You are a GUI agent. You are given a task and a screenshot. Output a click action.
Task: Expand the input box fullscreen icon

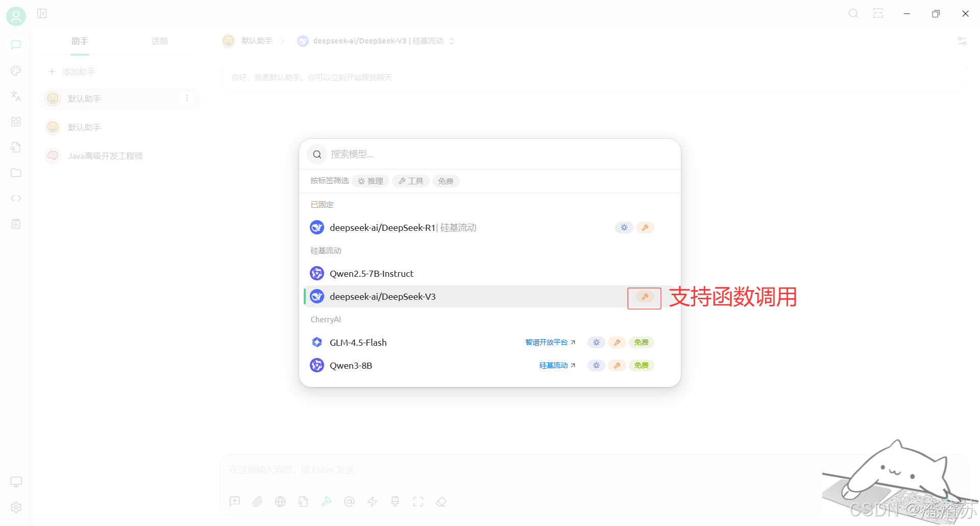tap(418, 501)
